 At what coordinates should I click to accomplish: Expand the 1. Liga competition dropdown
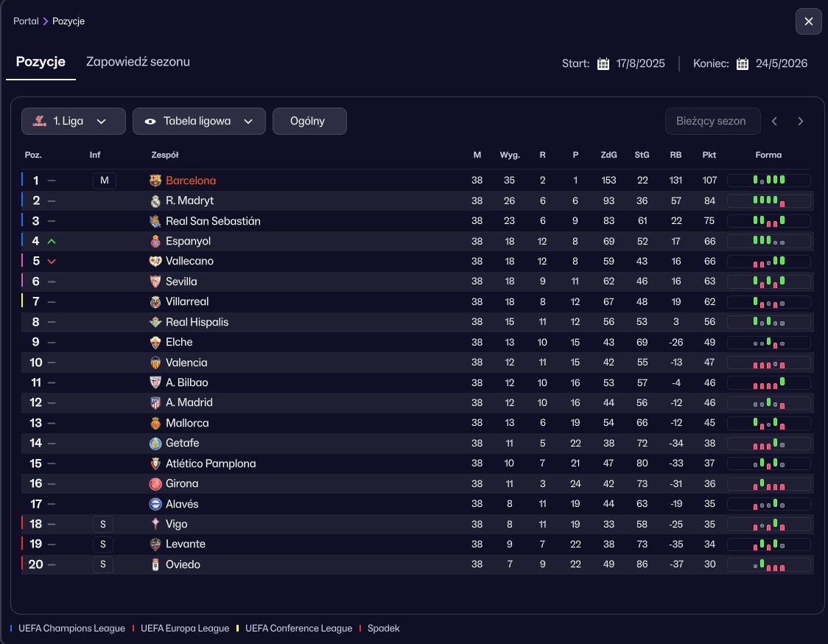click(73, 121)
